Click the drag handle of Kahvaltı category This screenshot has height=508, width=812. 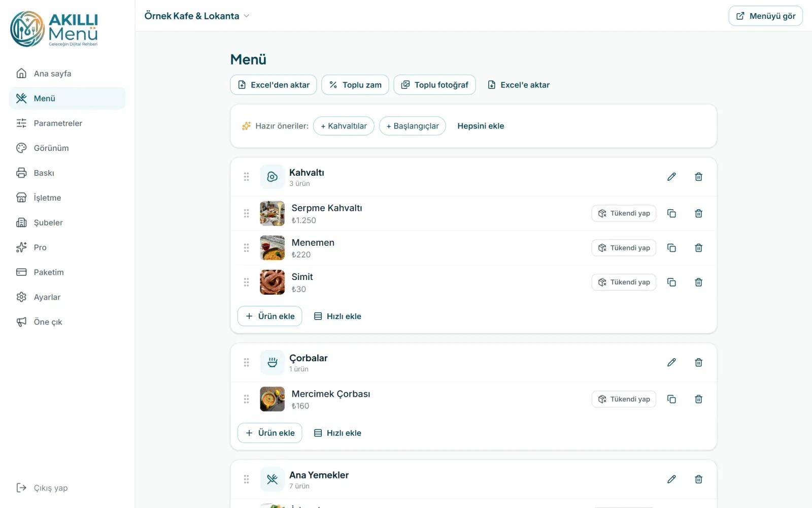pyautogui.click(x=246, y=177)
